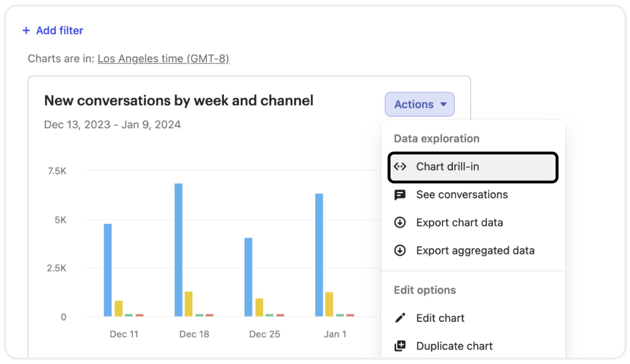This screenshot has width=630, height=364.
Task: Click the Dec 18 axis label
Action: [x=194, y=334]
